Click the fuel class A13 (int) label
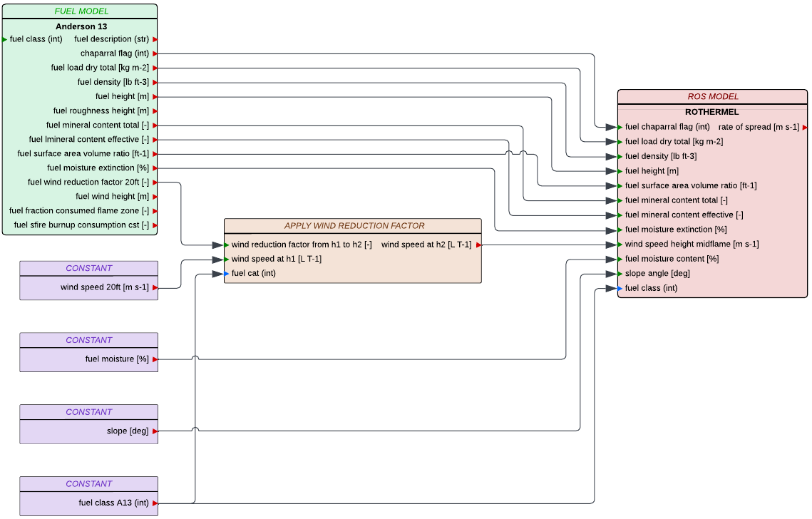Image resolution: width=812 pixels, height=519 pixels. tap(114, 503)
